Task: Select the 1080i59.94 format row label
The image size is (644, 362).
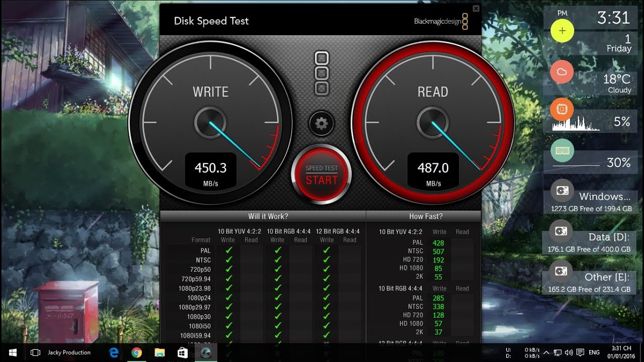Action: tap(195, 335)
